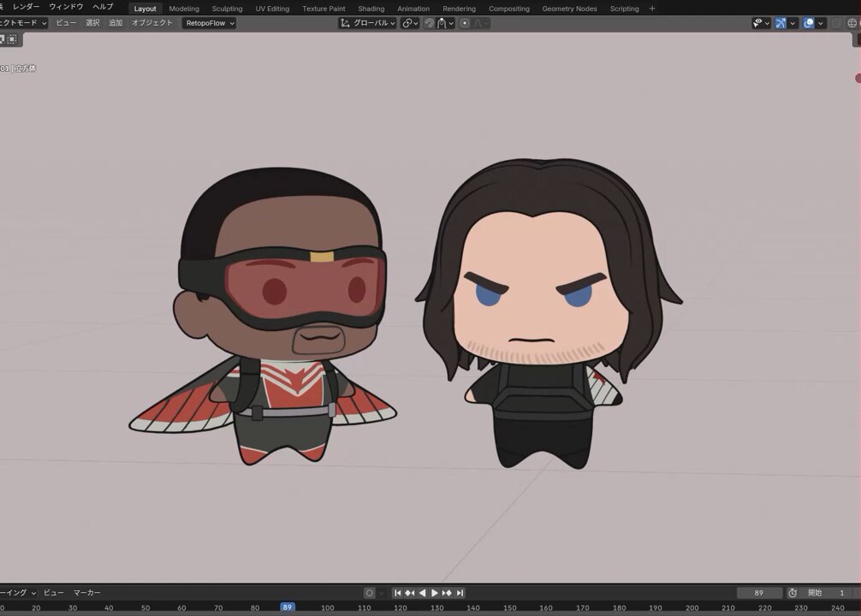Toggle the snapping magnet icon
The height and width of the screenshot is (616, 861).
click(430, 23)
